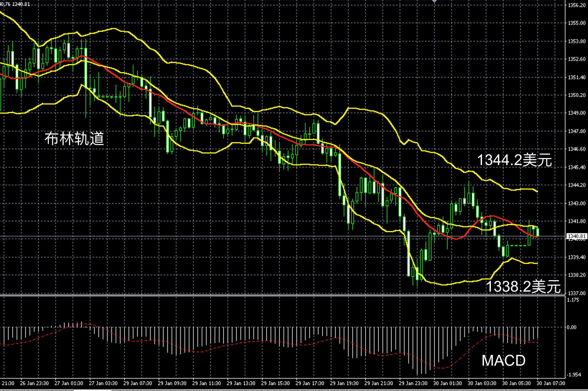The width and height of the screenshot is (588, 391).
Task: Click 1356.20 on the price axis
Action: (x=576, y=5)
